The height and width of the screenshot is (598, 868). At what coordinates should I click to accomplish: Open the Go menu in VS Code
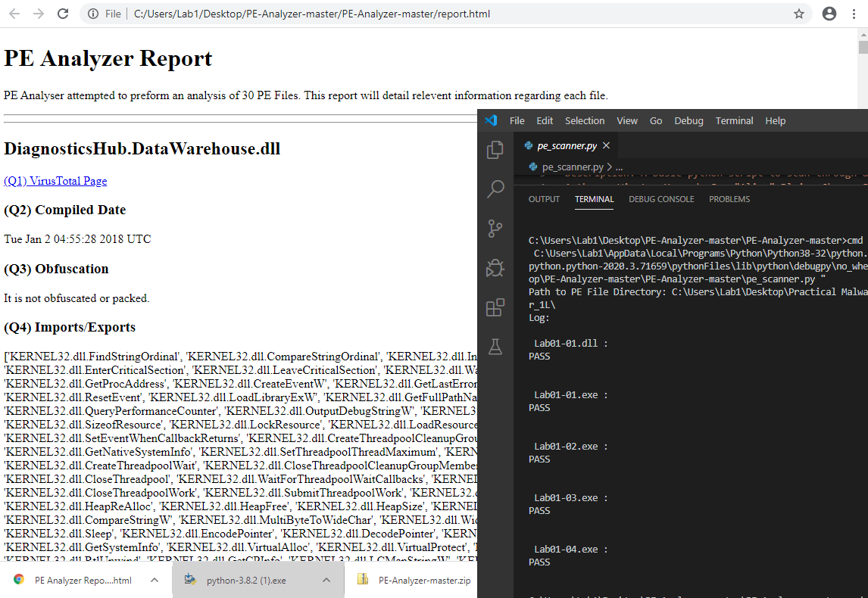(656, 120)
